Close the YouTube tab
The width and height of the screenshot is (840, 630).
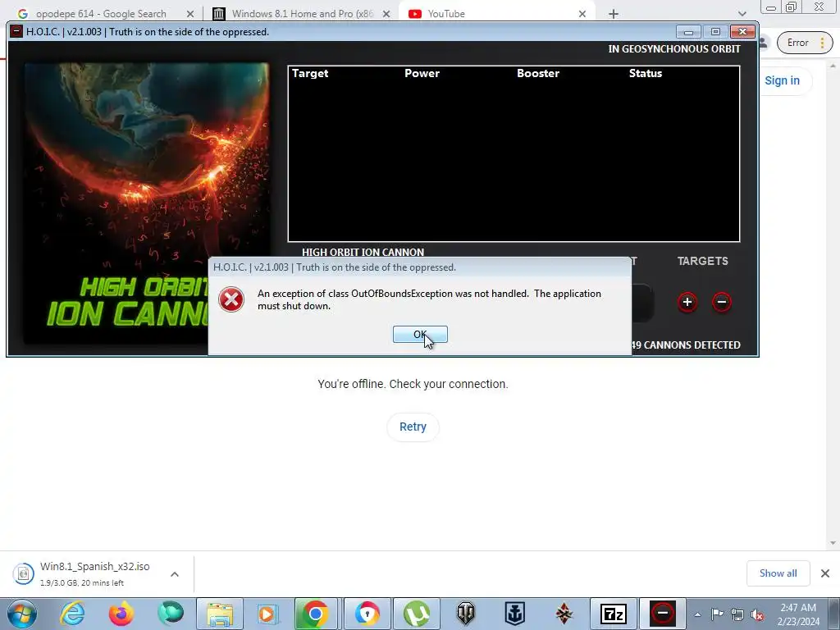coord(582,14)
